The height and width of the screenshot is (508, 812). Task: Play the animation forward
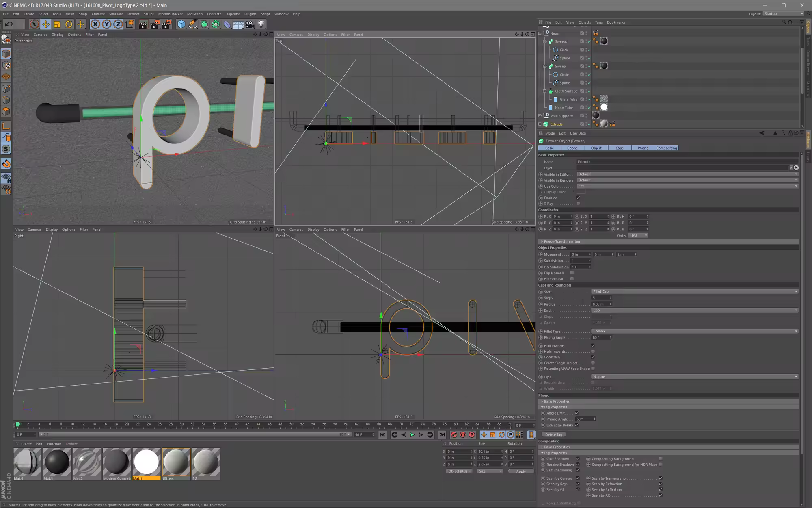pos(412,435)
